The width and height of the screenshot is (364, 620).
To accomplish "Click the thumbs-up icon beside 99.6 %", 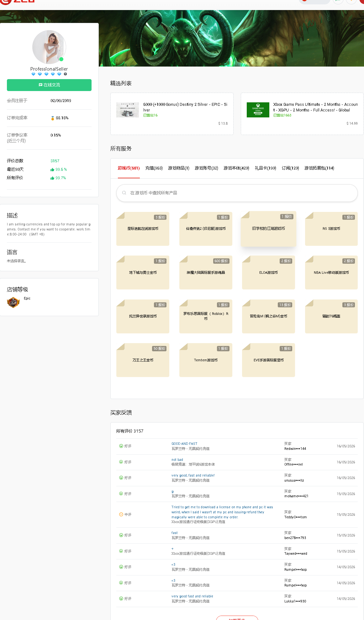I will [x=52, y=170].
